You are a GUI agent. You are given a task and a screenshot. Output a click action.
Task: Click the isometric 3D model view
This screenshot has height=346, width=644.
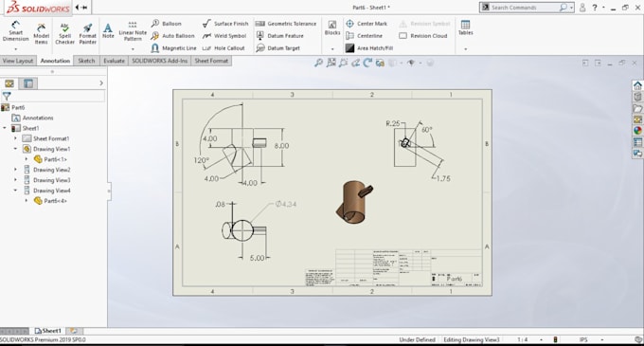point(353,202)
